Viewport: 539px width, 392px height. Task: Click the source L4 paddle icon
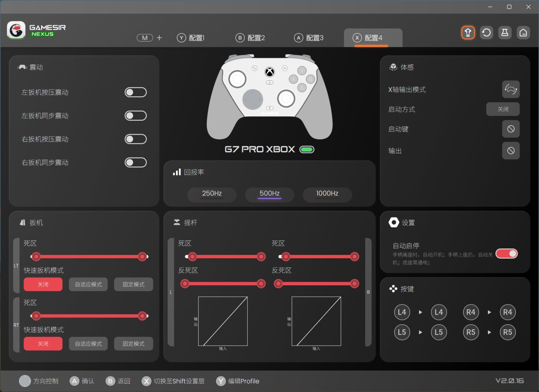[x=402, y=312]
